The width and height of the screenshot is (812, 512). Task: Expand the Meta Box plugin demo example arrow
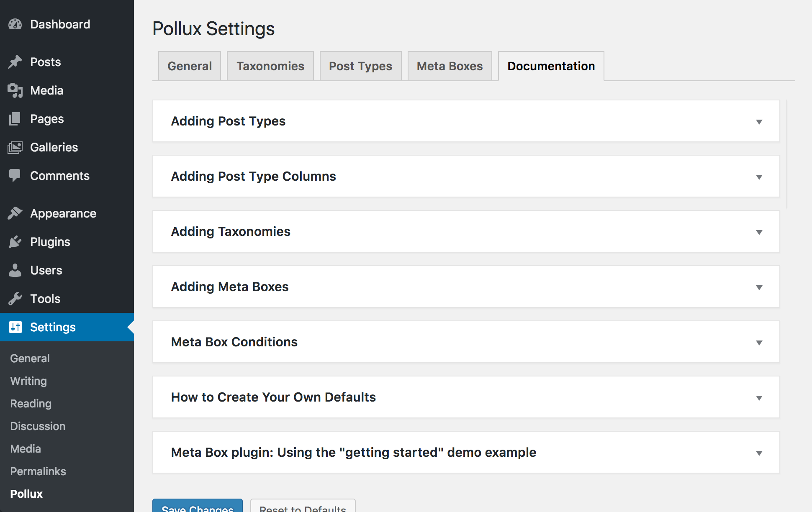pyautogui.click(x=759, y=453)
